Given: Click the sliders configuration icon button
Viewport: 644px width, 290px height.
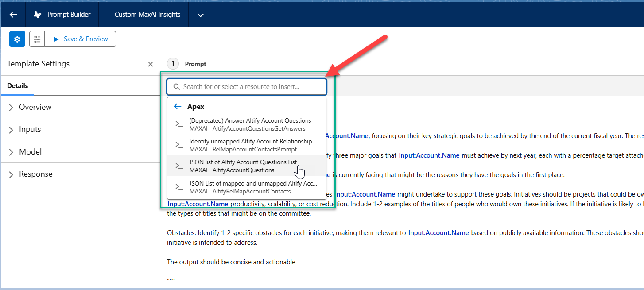Looking at the screenshot, I should (x=37, y=39).
